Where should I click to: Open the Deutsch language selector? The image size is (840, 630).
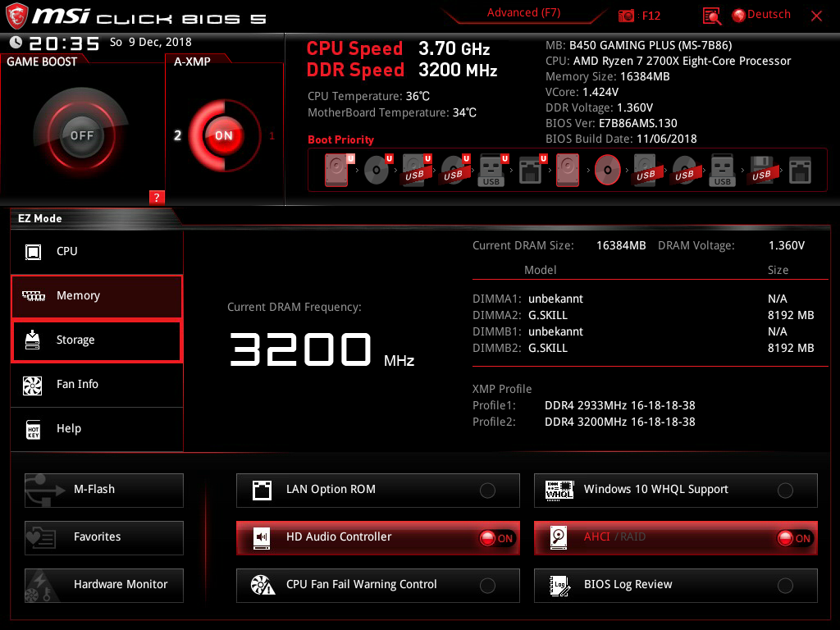(x=761, y=15)
